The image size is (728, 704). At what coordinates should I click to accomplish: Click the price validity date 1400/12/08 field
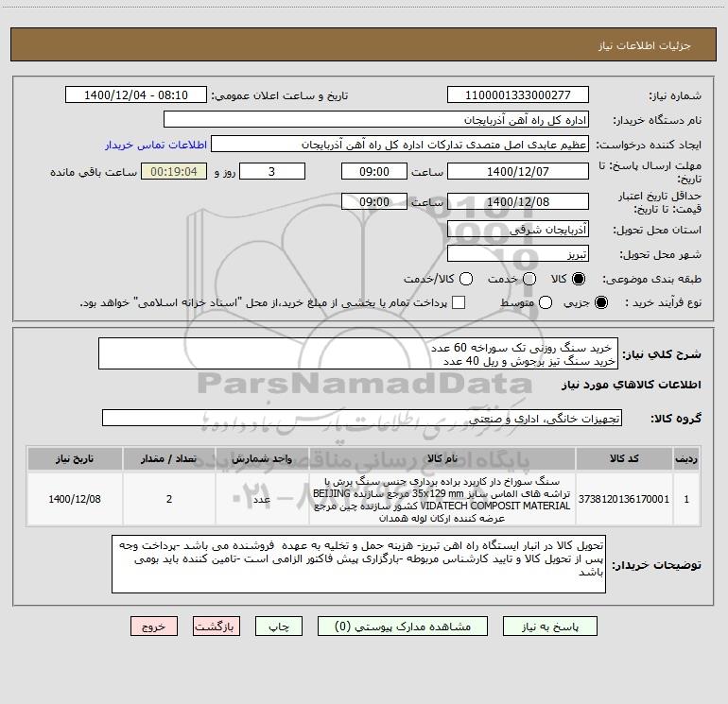point(518,201)
